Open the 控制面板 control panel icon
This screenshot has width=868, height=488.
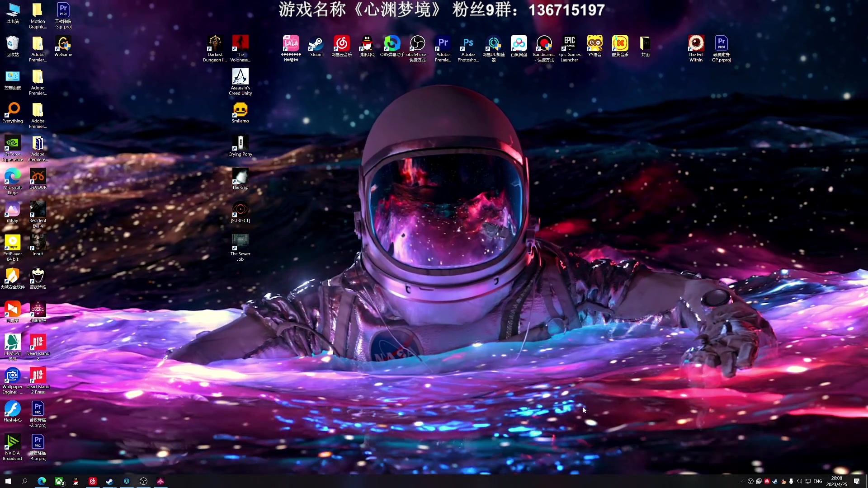[x=12, y=80]
